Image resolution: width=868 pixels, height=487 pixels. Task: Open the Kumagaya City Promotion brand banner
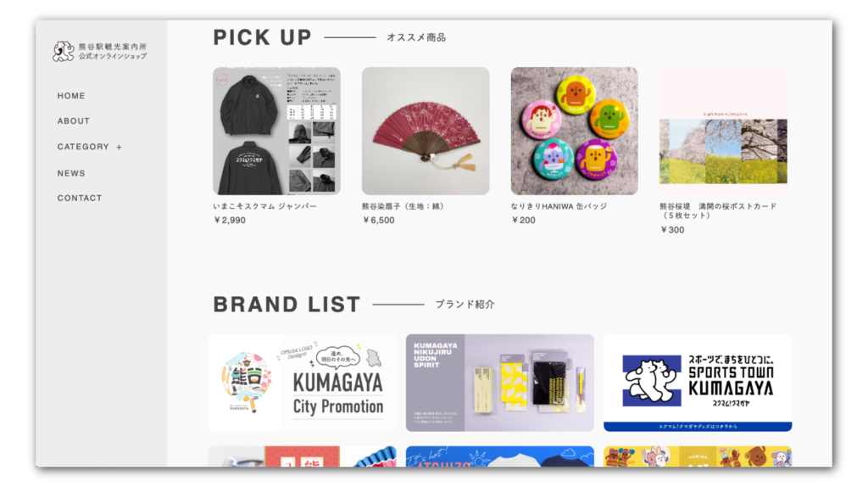click(x=303, y=383)
